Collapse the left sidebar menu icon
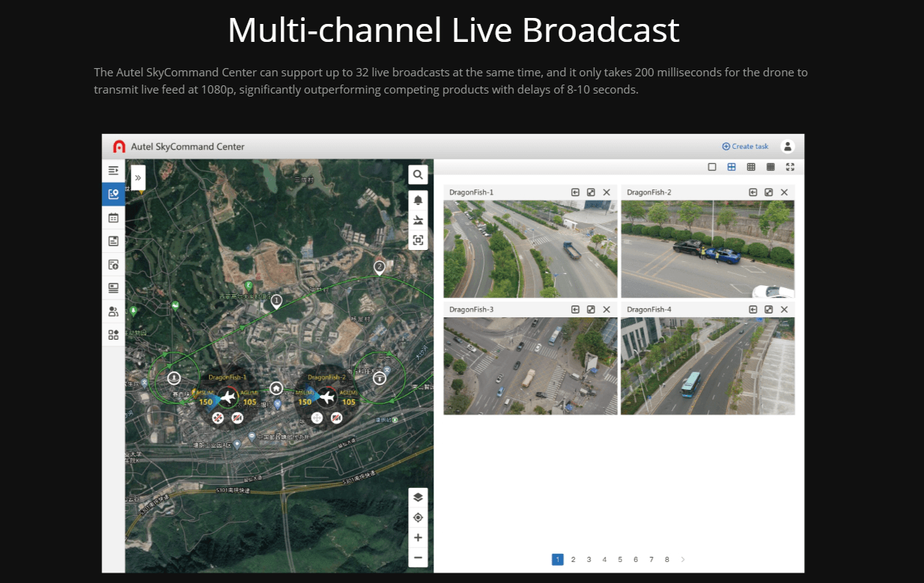The image size is (924, 583). [x=113, y=171]
